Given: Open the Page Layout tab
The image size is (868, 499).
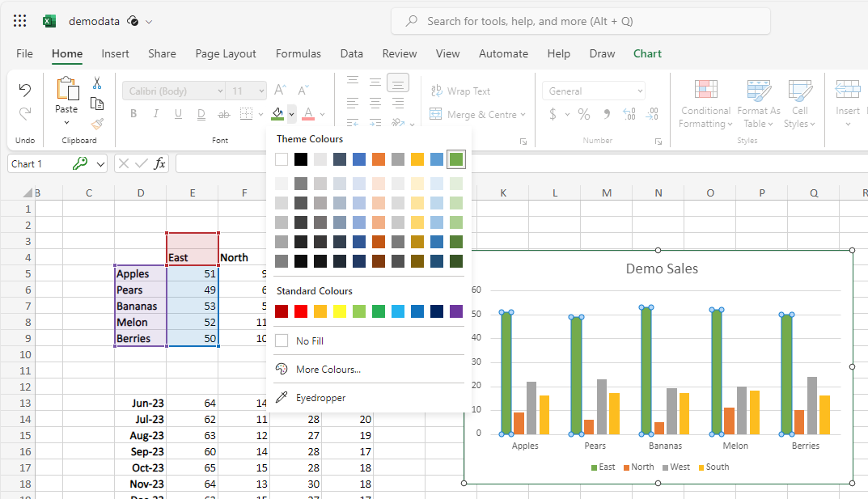Looking at the screenshot, I should [226, 53].
